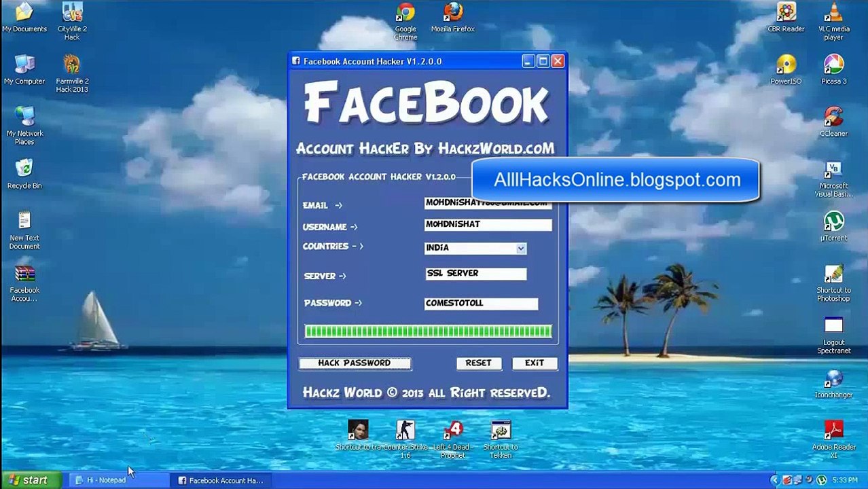Screen dimensions: 868x489
Task: Open the Countries dropdown showing India
Action: 475,249
